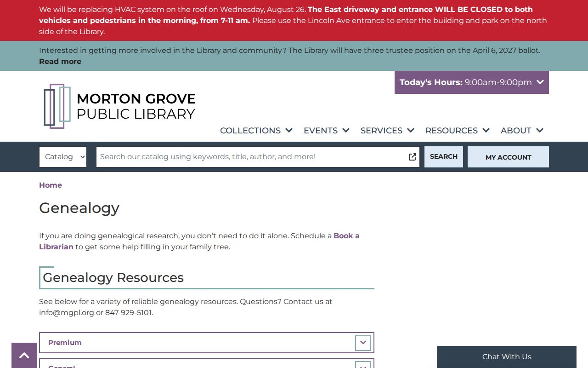Open the Catalog search type dropdown
Screen dimensions: 588x368
click(63, 157)
